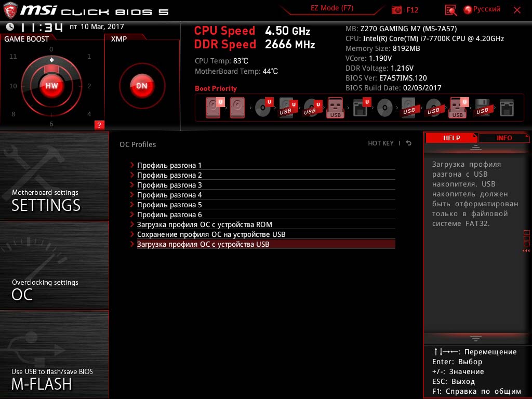This screenshot has height=399, width=532.
Task: Select the legacy network boot device without badge
Action: click(507, 108)
